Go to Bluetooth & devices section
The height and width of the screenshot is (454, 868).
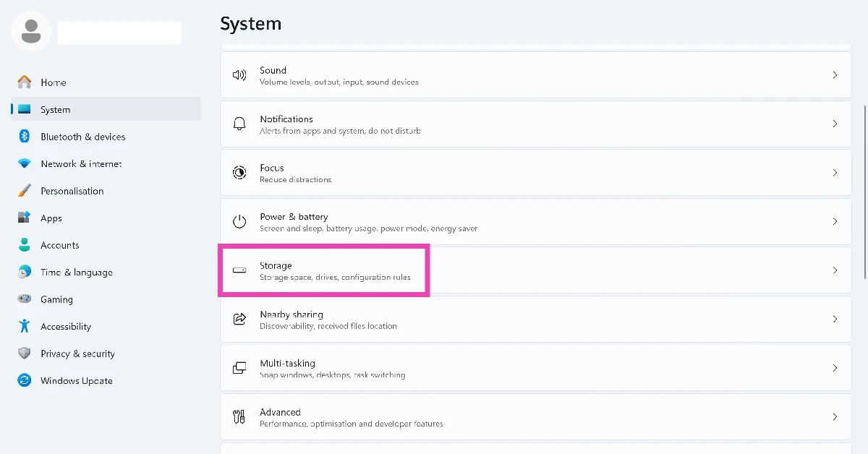82,137
